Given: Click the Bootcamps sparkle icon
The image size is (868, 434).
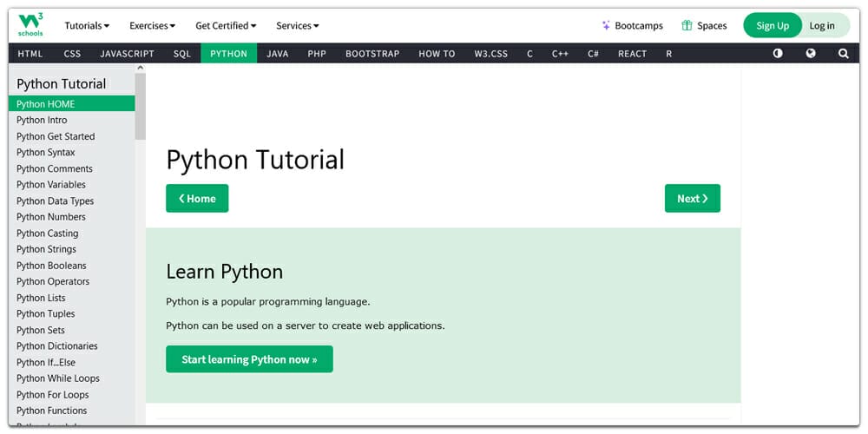Looking at the screenshot, I should pos(606,25).
